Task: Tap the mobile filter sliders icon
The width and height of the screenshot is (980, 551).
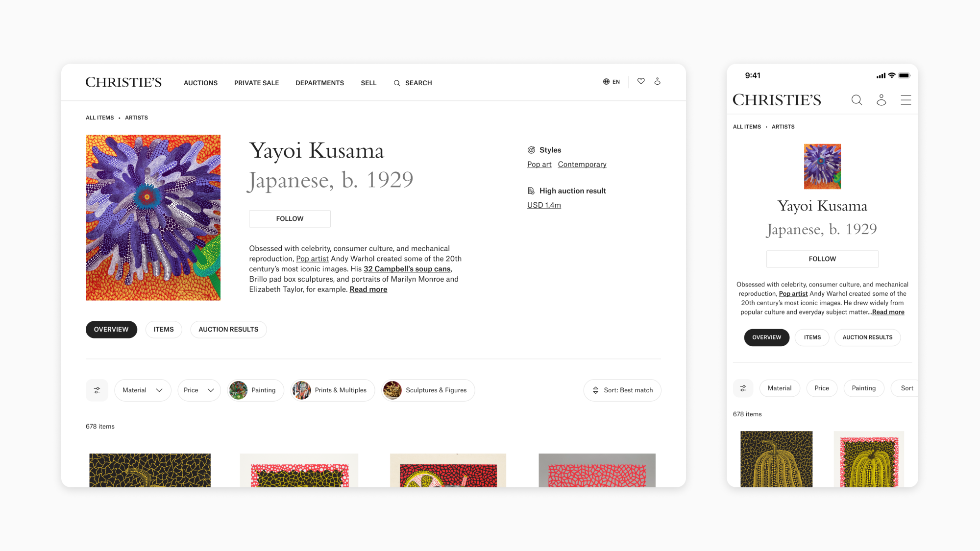Action: 743,388
